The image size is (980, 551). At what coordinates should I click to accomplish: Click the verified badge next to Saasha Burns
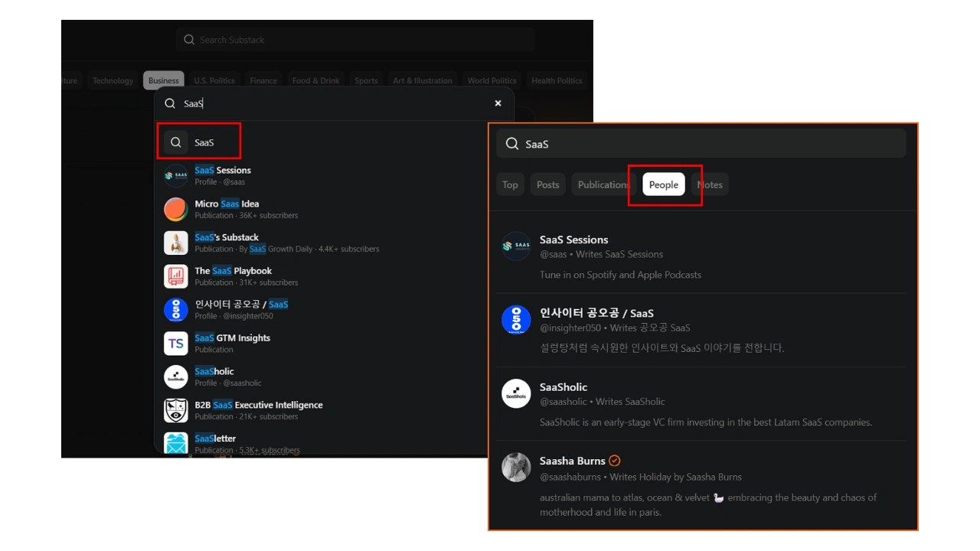(614, 461)
